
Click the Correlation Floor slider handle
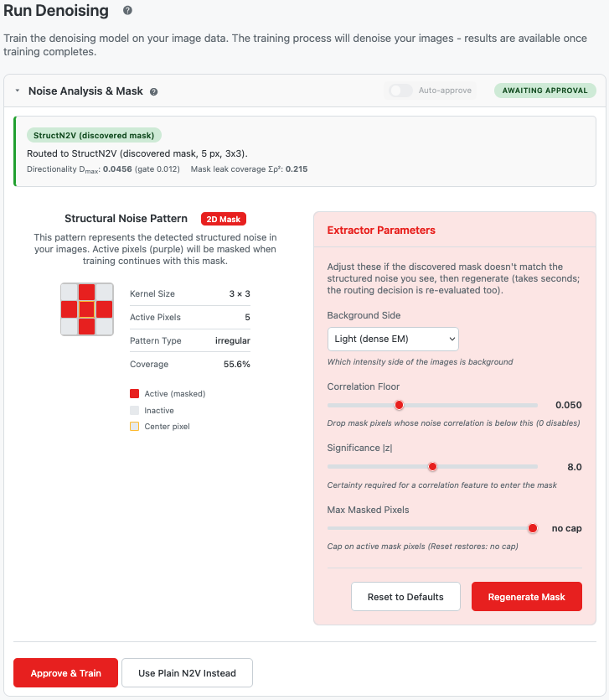pyautogui.click(x=400, y=405)
